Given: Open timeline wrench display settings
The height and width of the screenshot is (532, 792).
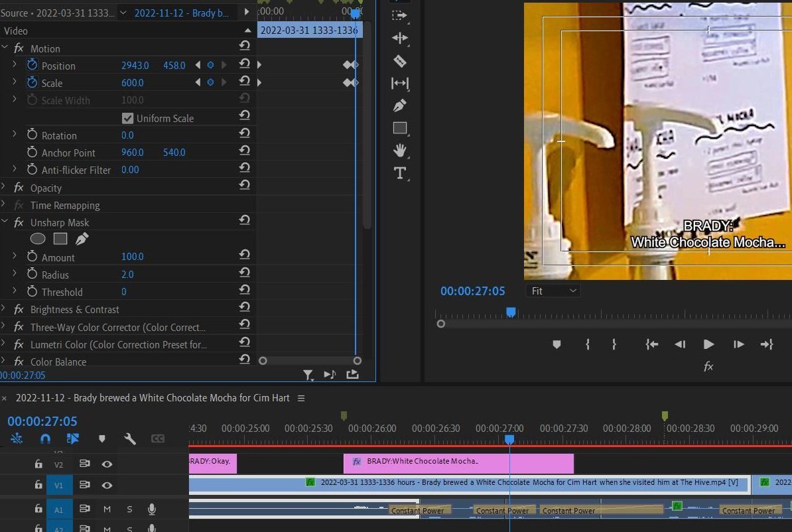Looking at the screenshot, I should 130,438.
